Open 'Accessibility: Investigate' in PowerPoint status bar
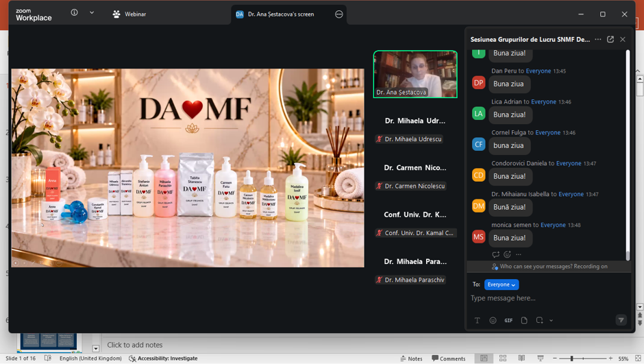 163,359
